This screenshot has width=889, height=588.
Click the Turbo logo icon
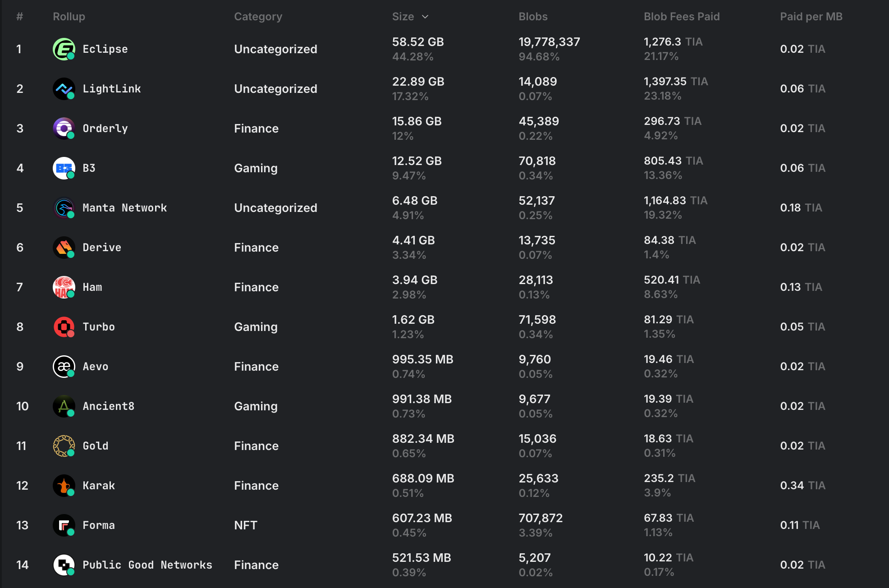coord(64,327)
